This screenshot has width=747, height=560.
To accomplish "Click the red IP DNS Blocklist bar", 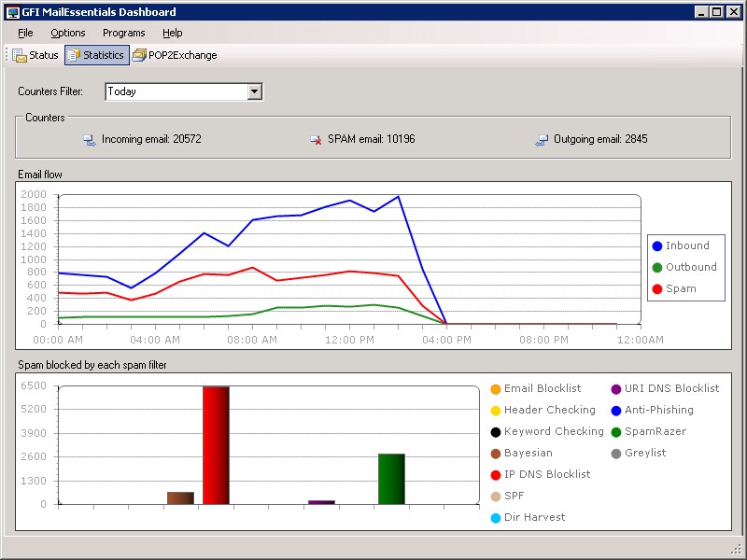I will 216,445.
